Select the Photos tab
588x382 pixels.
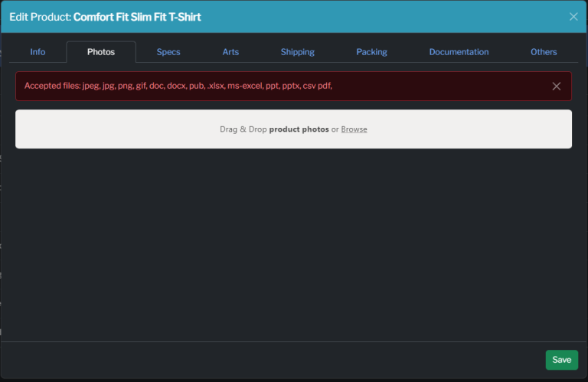coord(101,52)
